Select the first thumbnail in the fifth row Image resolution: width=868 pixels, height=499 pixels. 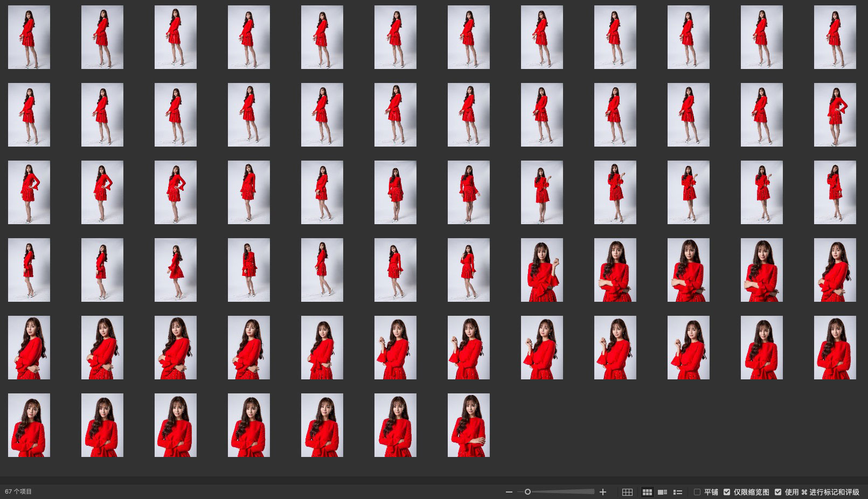click(29, 348)
